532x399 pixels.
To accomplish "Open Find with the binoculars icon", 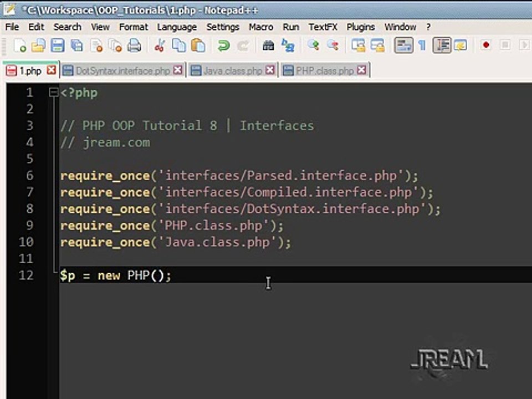I will point(268,45).
